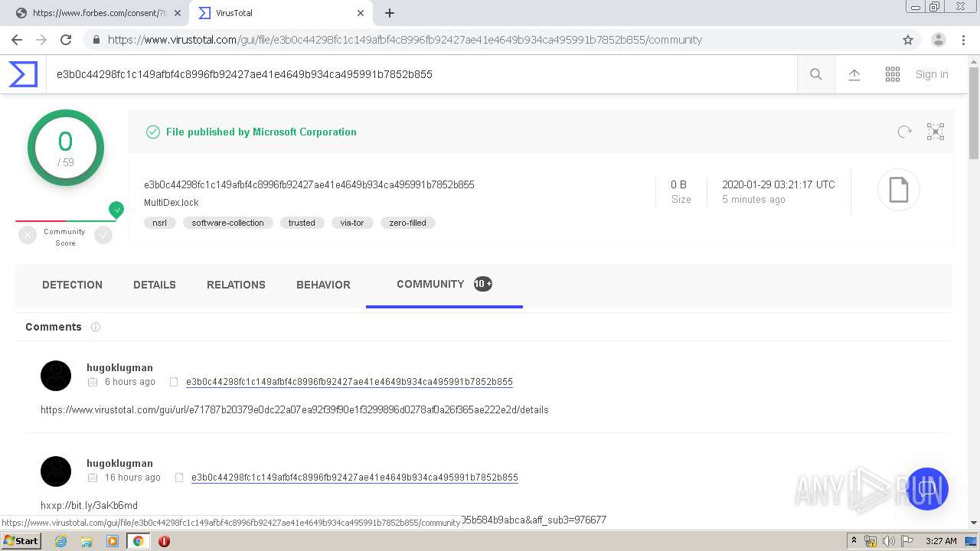Open the upload file icon

tap(854, 74)
